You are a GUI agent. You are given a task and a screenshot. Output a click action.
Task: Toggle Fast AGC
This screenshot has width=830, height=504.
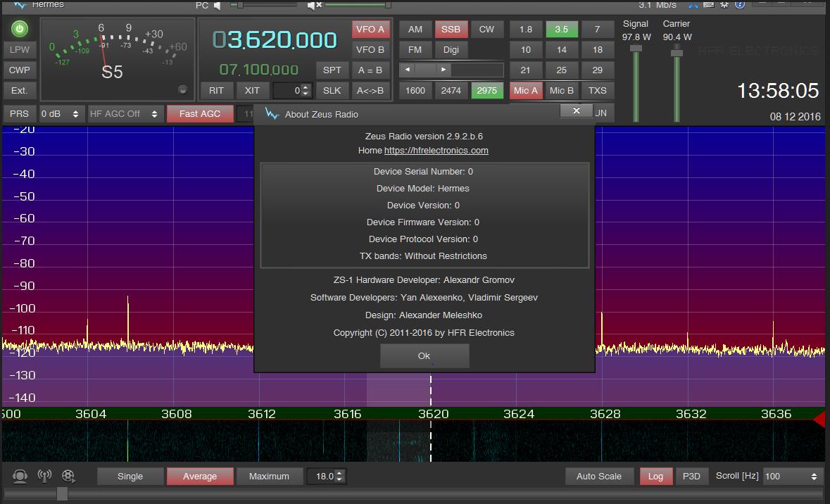[x=199, y=114]
